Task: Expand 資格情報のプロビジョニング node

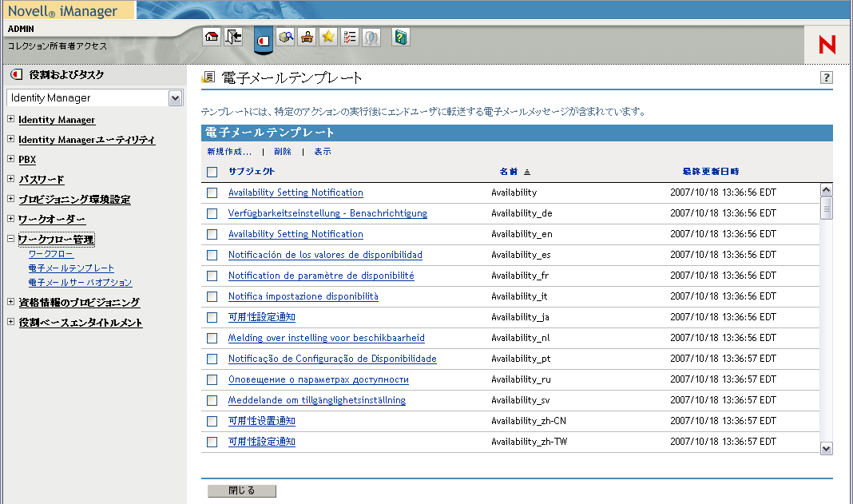Action: 10,302
